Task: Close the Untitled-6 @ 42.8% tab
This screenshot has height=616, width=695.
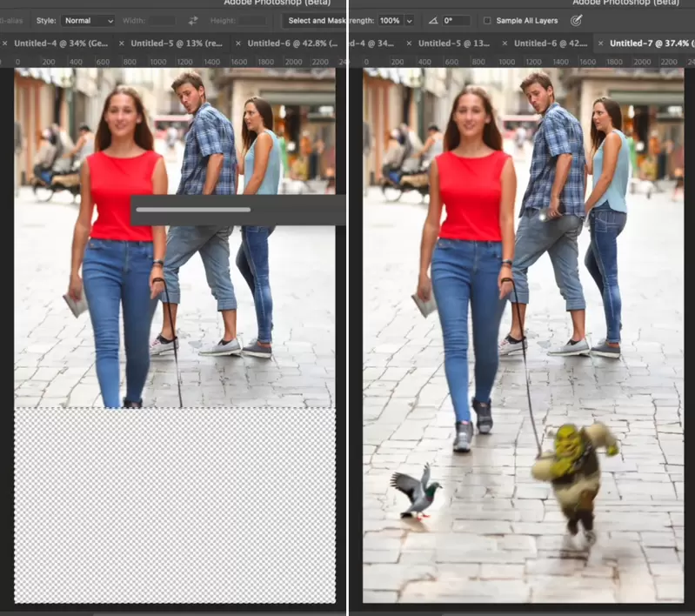Action: coord(237,43)
